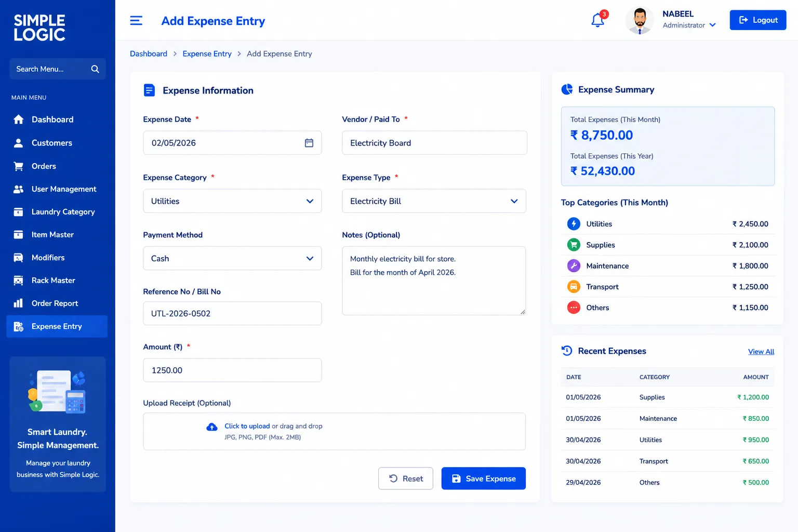
Task: Toggle the hamburger sidebar menu icon
Action: 136,21
